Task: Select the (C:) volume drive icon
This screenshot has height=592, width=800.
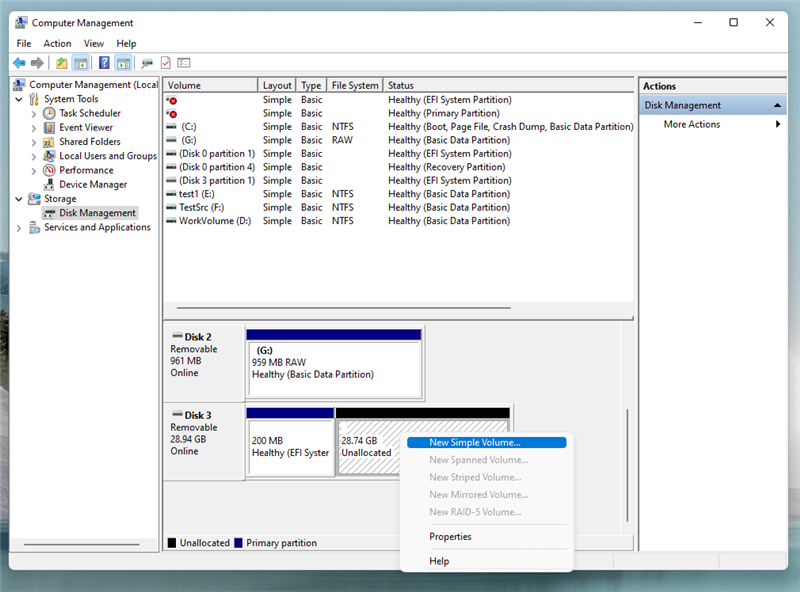Action: 171,127
